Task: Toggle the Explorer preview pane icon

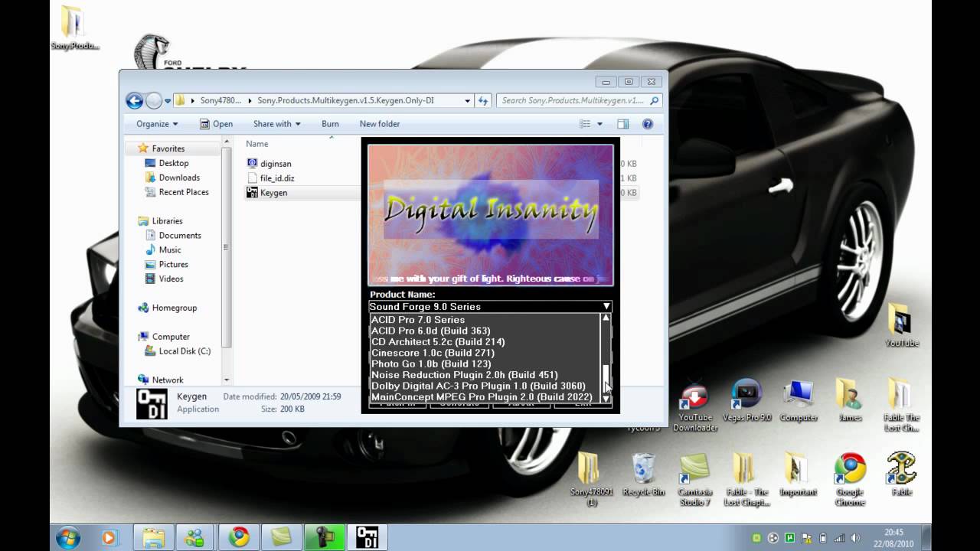Action: [623, 124]
